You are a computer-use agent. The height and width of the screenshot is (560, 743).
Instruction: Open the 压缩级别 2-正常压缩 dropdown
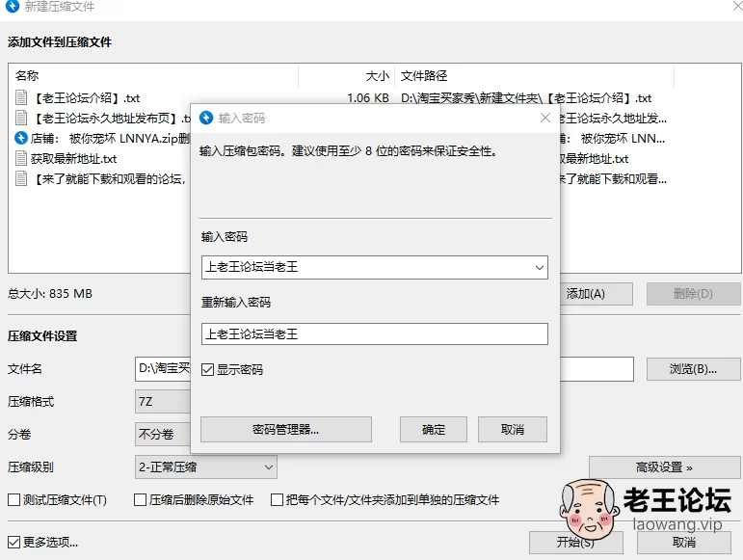click(206, 467)
